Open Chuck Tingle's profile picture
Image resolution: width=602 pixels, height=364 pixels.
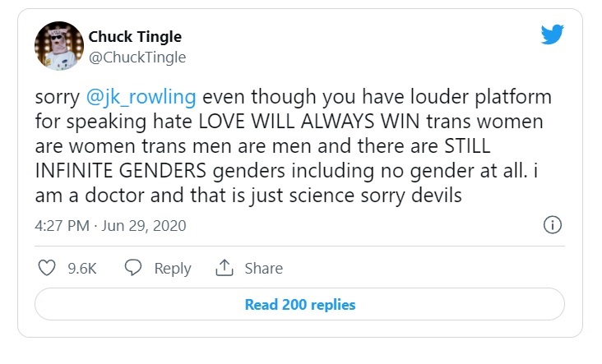pos(58,47)
